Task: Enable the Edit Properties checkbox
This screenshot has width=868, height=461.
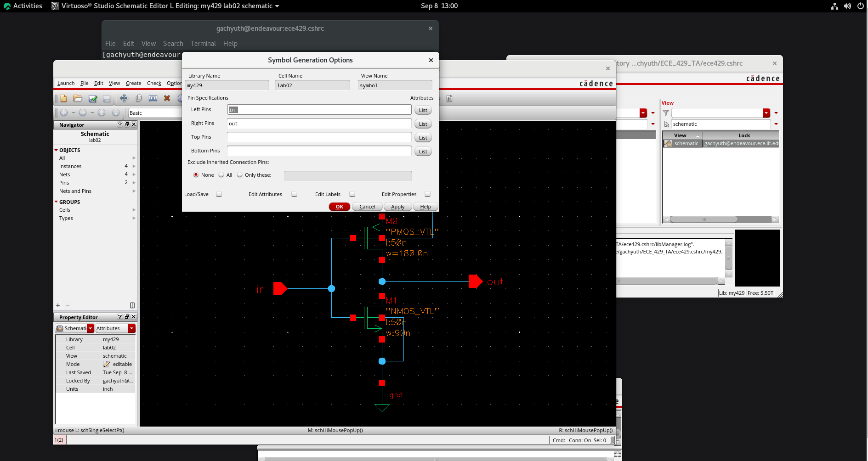Action: coord(427,194)
